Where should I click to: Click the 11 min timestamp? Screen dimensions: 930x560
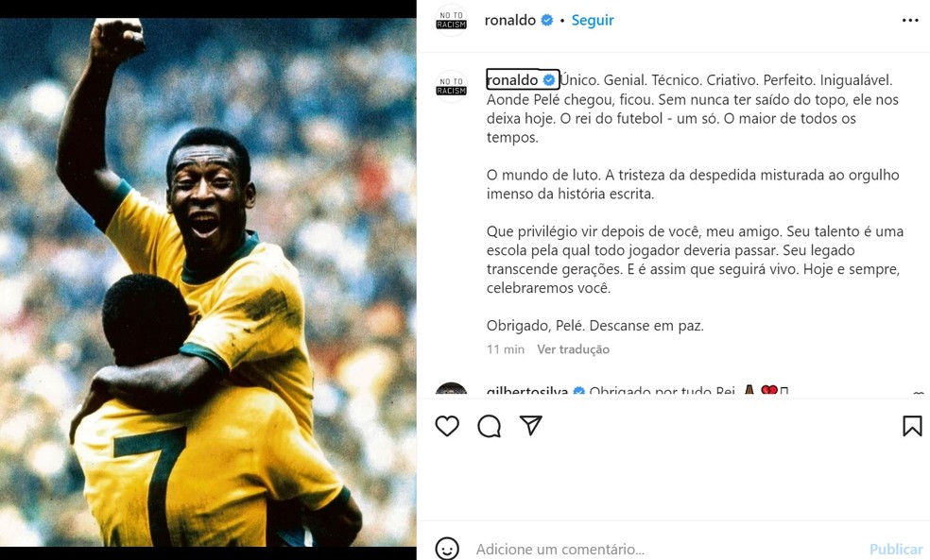pyautogui.click(x=506, y=349)
